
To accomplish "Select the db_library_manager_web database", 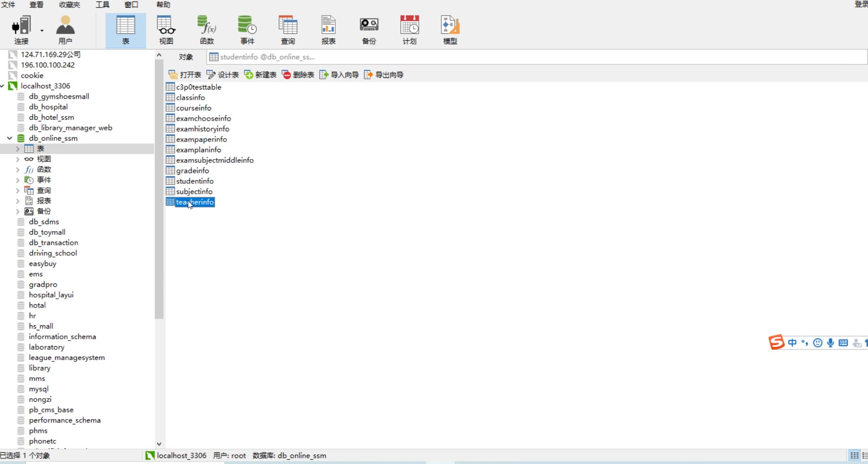I will click(70, 128).
